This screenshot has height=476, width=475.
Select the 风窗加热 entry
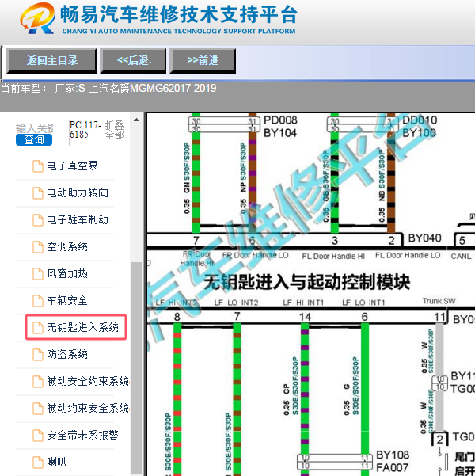[67, 274]
